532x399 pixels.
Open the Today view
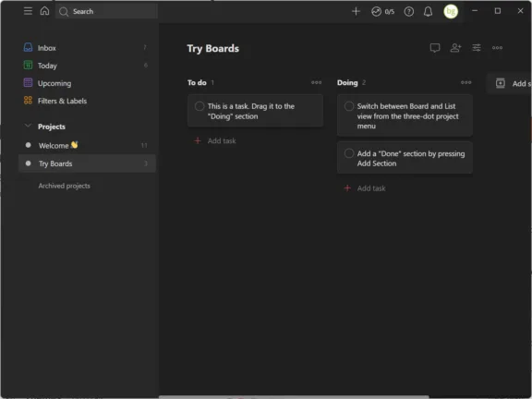[x=87, y=66]
